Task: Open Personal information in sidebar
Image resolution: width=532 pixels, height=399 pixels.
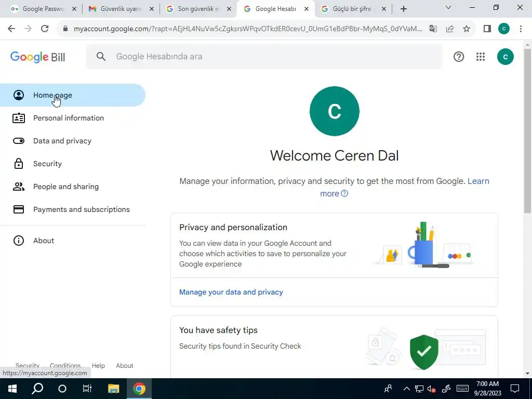Action: (x=73, y=118)
